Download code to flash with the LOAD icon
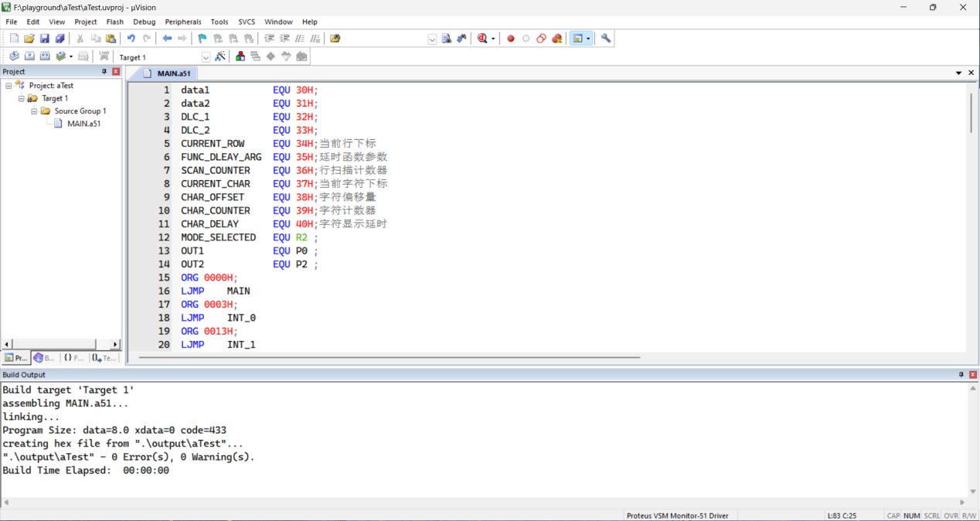The image size is (980, 521). pos(104,56)
